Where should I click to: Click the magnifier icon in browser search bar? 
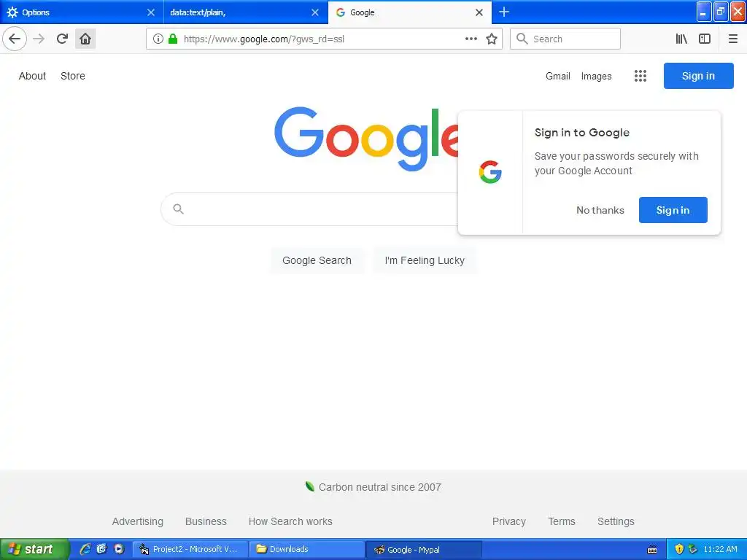pyautogui.click(x=522, y=39)
